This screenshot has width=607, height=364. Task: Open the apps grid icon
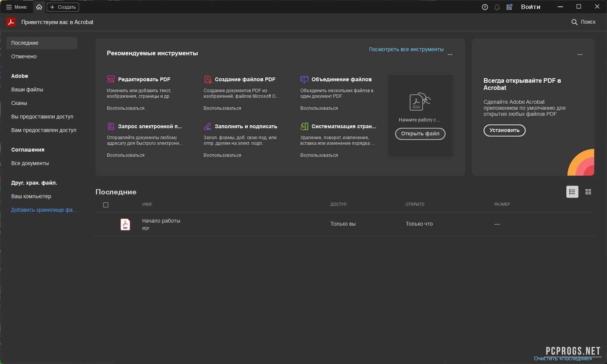(x=509, y=7)
